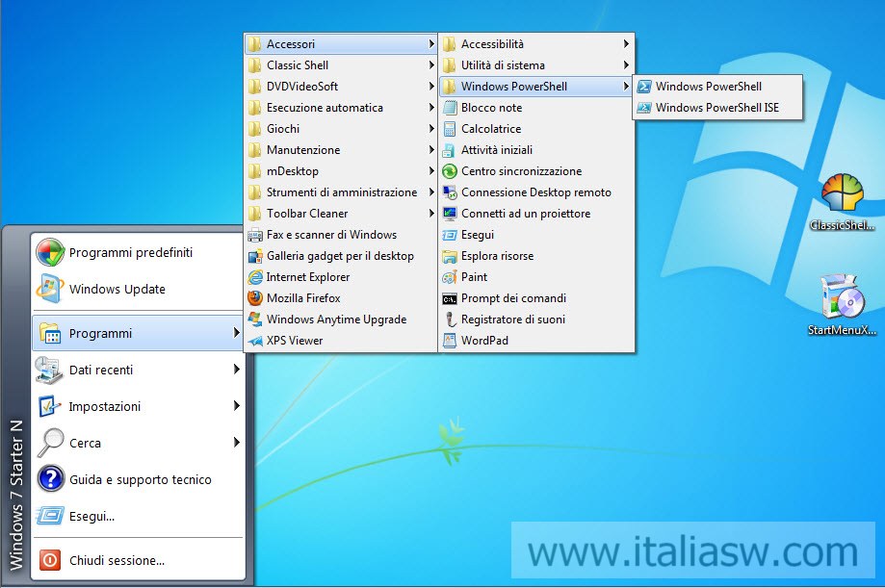Click the Impostazioni checkmark icon
885x588 pixels.
(50, 406)
